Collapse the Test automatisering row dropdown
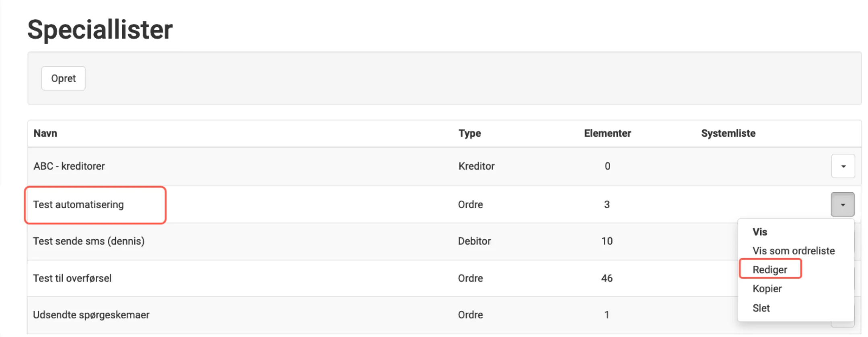The image size is (868, 337). pos(842,204)
